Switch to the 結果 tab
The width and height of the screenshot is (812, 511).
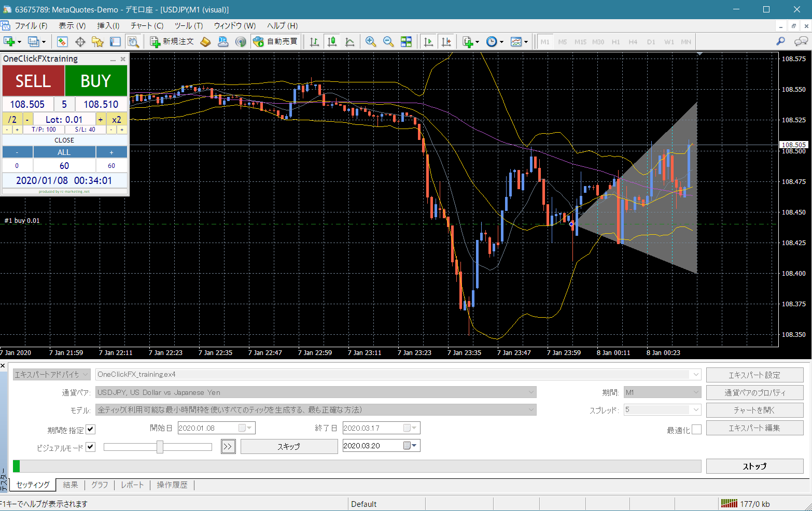tap(71, 485)
